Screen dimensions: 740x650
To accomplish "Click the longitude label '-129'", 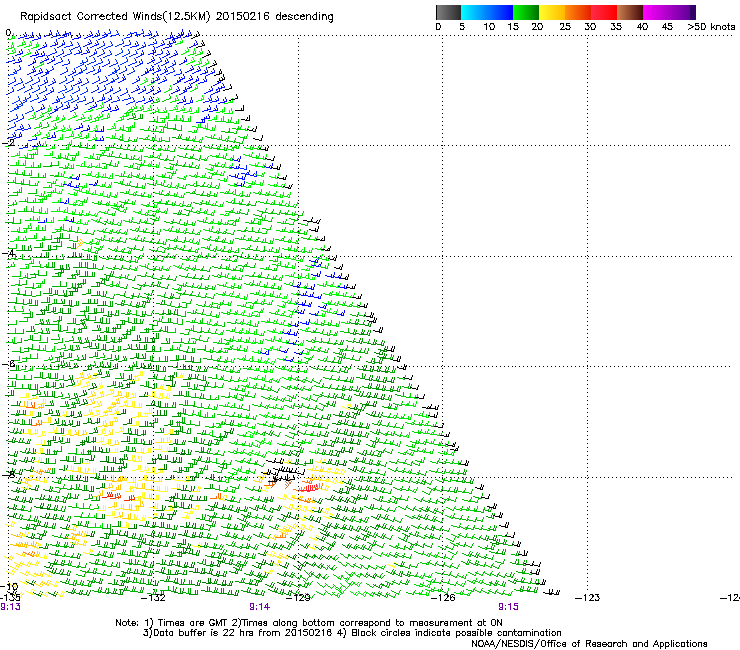I will click(x=298, y=598).
